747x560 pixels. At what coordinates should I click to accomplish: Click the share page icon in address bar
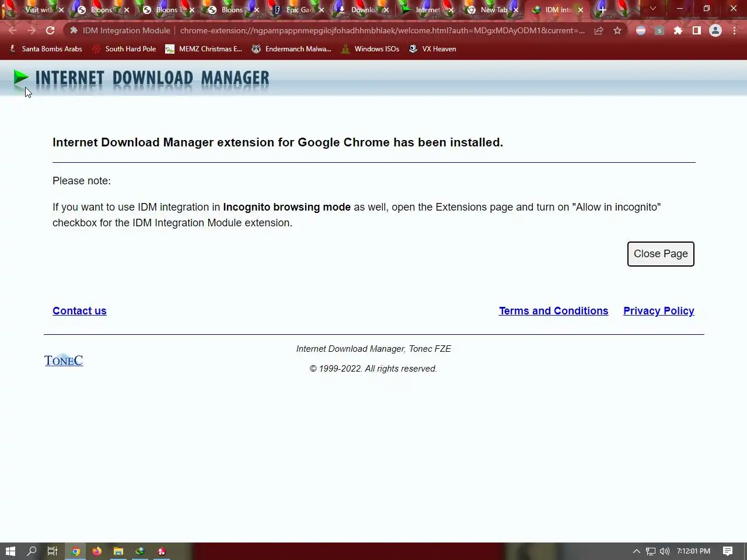tap(599, 30)
